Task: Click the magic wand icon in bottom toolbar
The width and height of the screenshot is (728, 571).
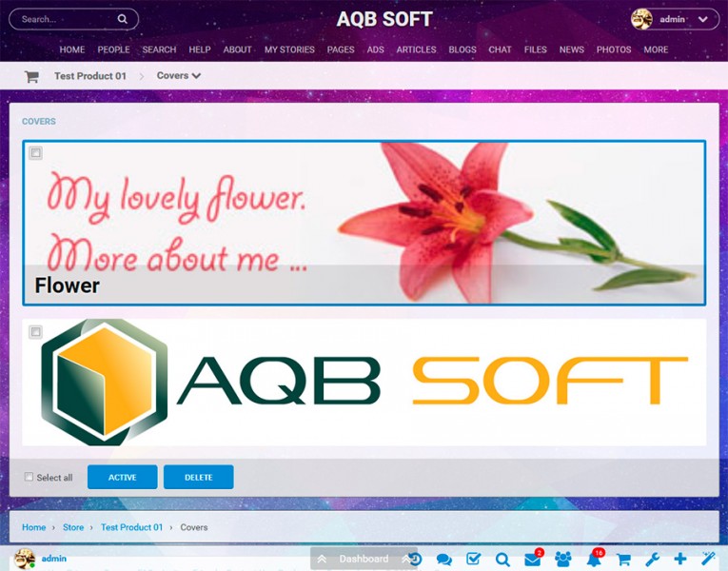Action: pyautogui.click(x=709, y=558)
